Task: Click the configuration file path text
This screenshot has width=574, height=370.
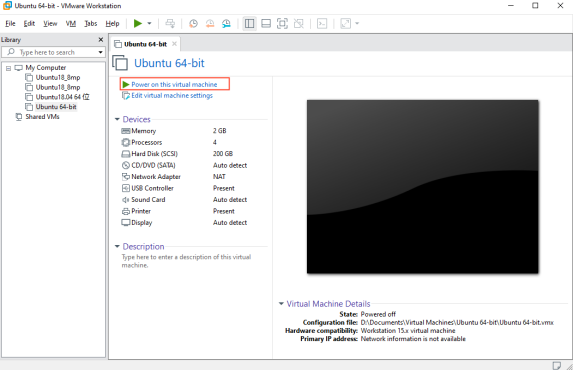Action: [x=457, y=322]
